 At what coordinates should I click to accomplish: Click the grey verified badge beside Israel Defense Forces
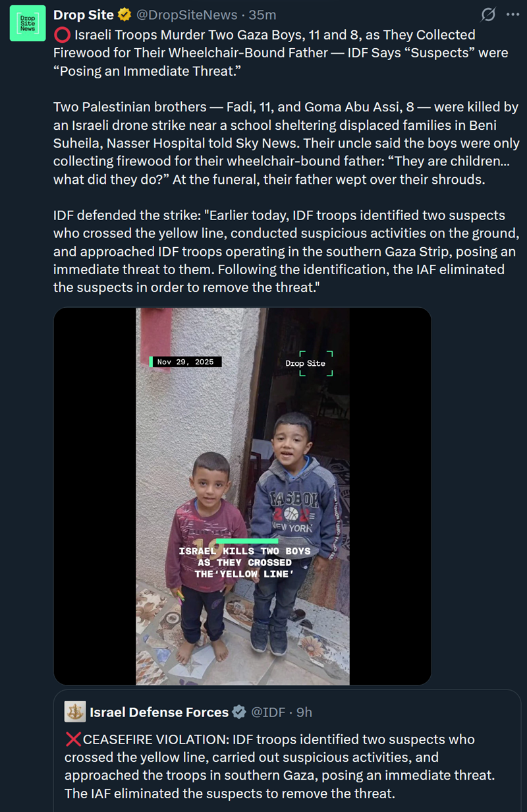(x=239, y=712)
